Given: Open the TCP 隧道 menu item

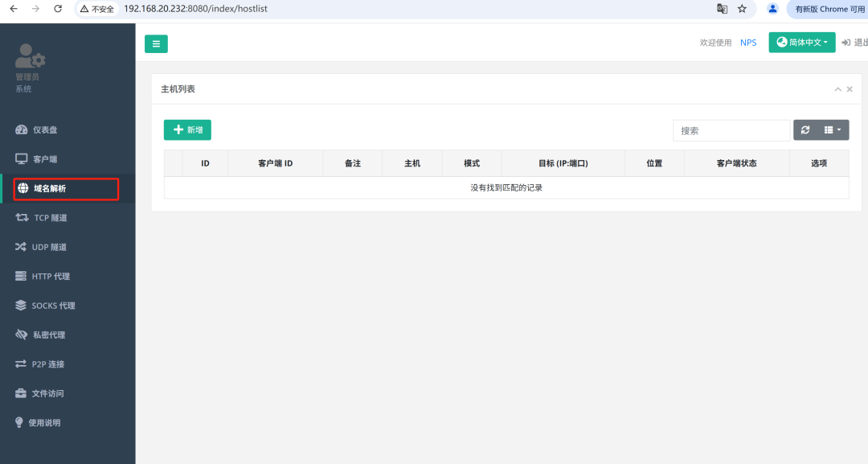Looking at the screenshot, I should [68, 218].
